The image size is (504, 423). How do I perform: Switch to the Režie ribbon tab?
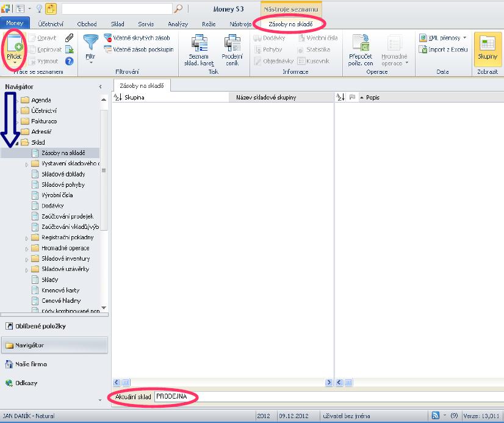209,24
